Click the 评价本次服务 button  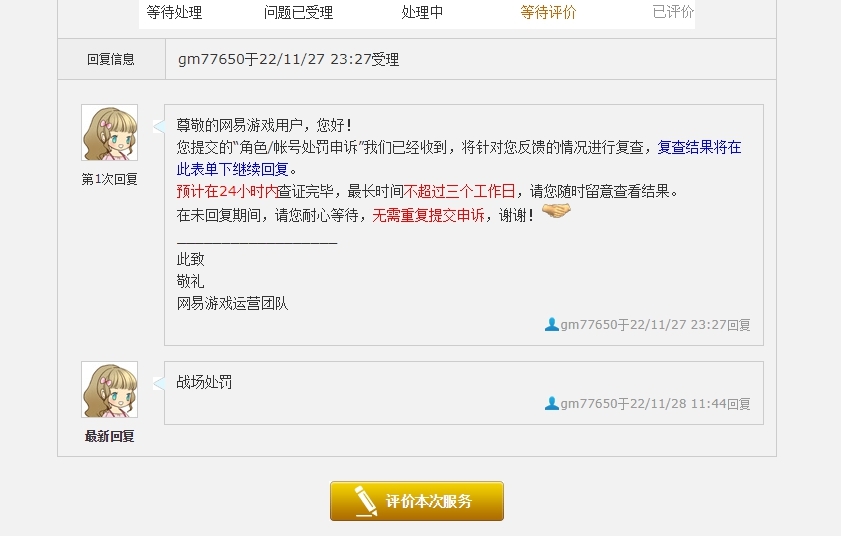point(417,501)
